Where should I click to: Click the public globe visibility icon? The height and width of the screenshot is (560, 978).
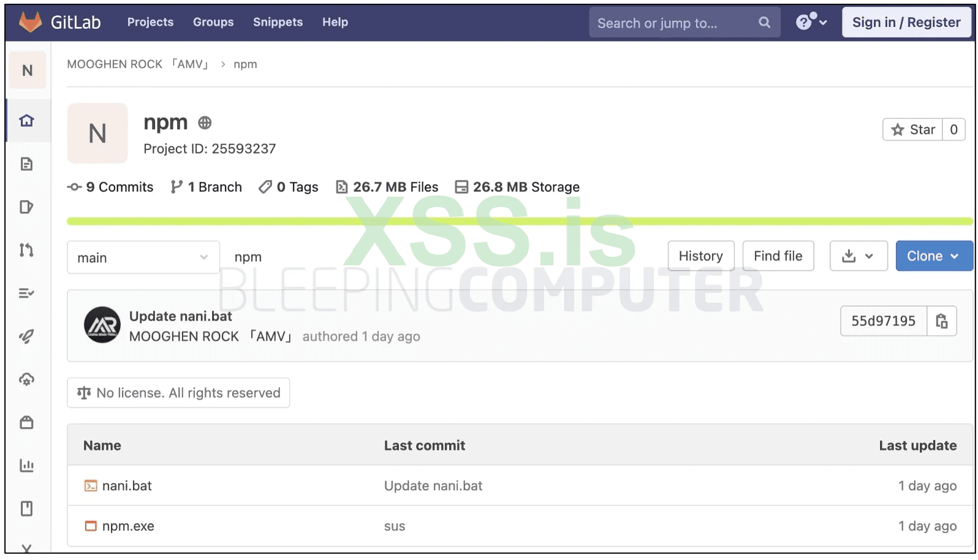205,123
